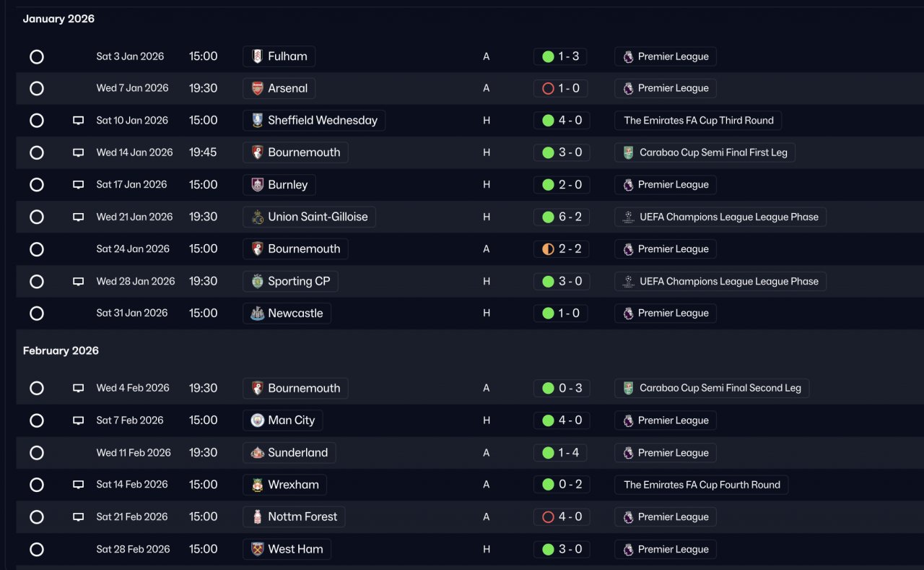Viewport: 924px width, 570px height.
Task: Open the 6 - 2 Union Saint-Gilloise result
Action: tap(562, 217)
